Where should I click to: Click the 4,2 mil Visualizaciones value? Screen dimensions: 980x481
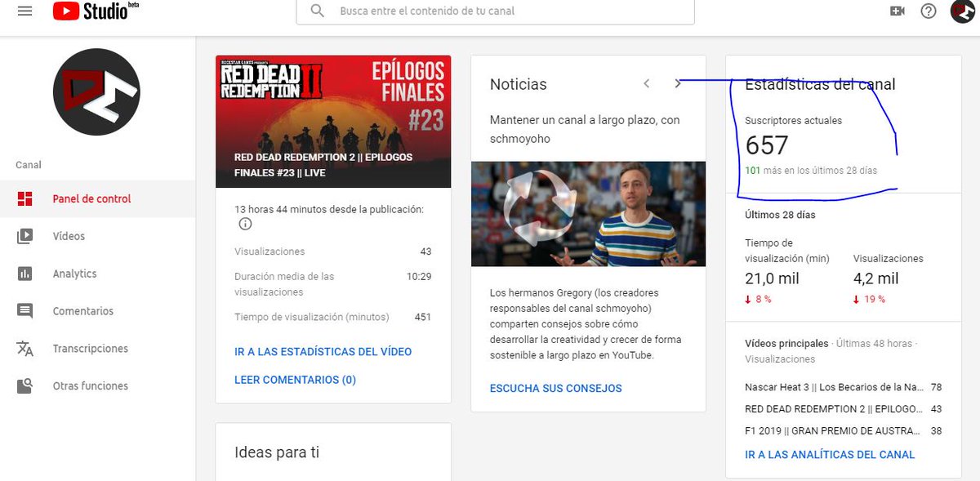tap(875, 278)
